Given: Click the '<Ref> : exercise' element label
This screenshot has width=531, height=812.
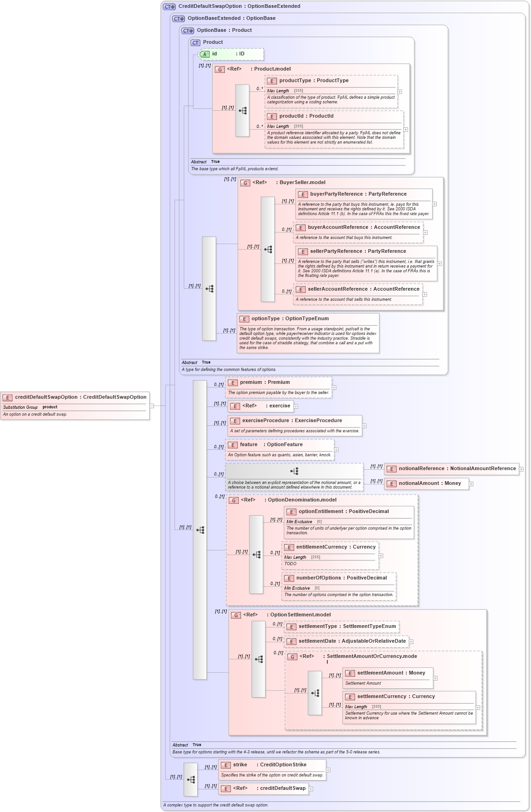Looking at the screenshot, I should pyautogui.click(x=266, y=406).
